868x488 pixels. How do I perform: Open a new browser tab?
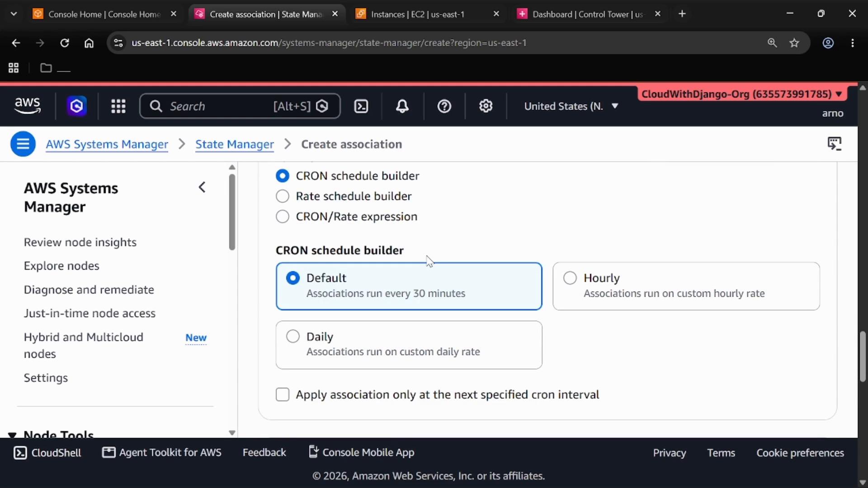pyautogui.click(x=682, y=14)
